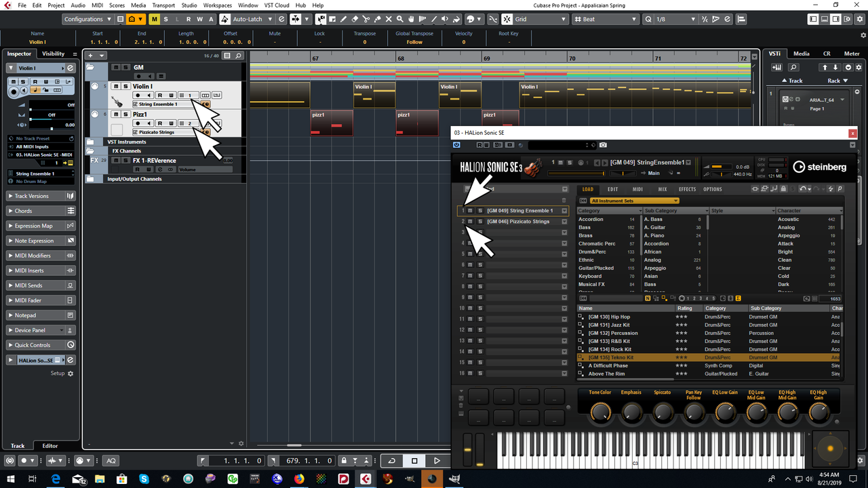The width and height of the screenshot is (868, 488).
Task: Click the Play transport button
Action: click(x=437, y=461)
